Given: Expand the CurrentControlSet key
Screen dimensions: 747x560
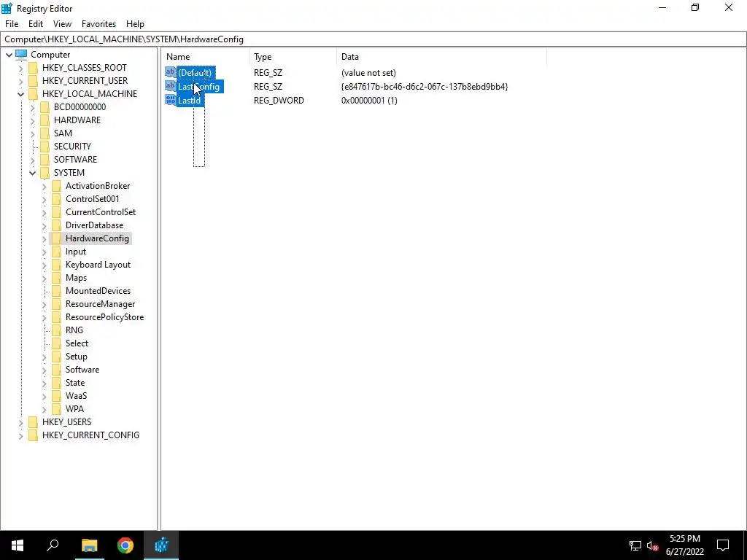Looking at the screenshot, I should click(x=44, y=212).
